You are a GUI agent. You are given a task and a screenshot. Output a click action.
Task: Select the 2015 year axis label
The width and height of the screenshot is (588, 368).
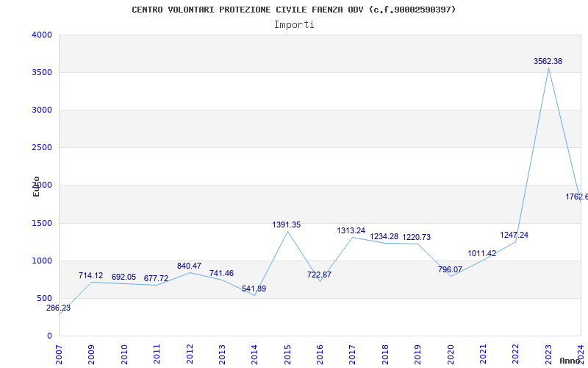tap(287, 350)
